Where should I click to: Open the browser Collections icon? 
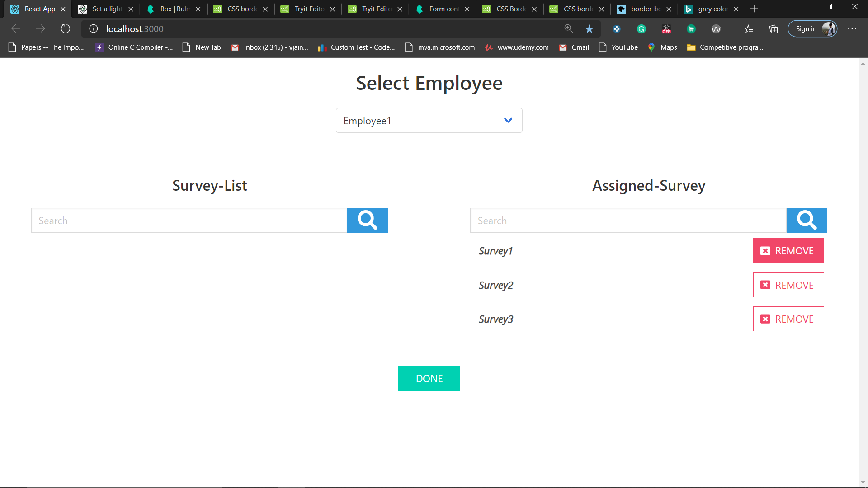pyautogui.click(x=774, y=29)
